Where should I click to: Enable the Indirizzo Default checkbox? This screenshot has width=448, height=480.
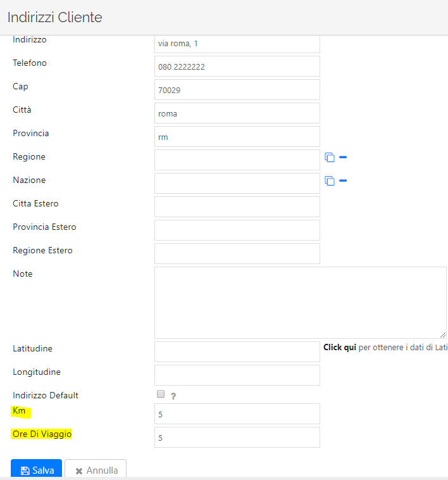[161, 394]
